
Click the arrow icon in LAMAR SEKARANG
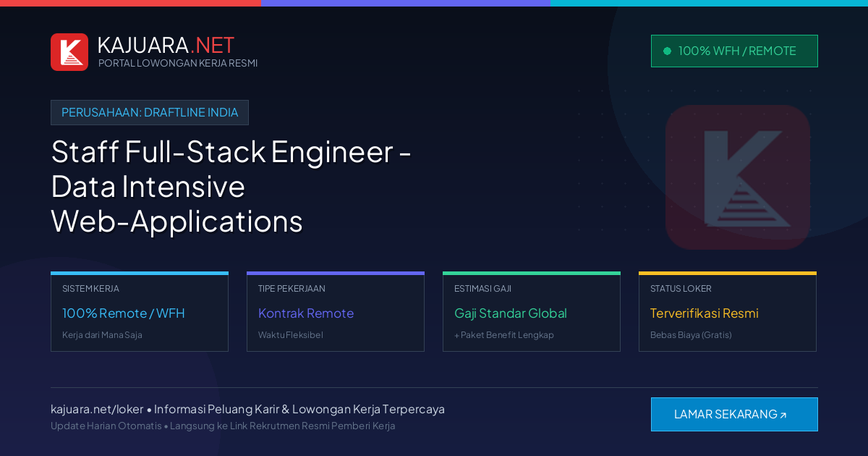(783, 415)
